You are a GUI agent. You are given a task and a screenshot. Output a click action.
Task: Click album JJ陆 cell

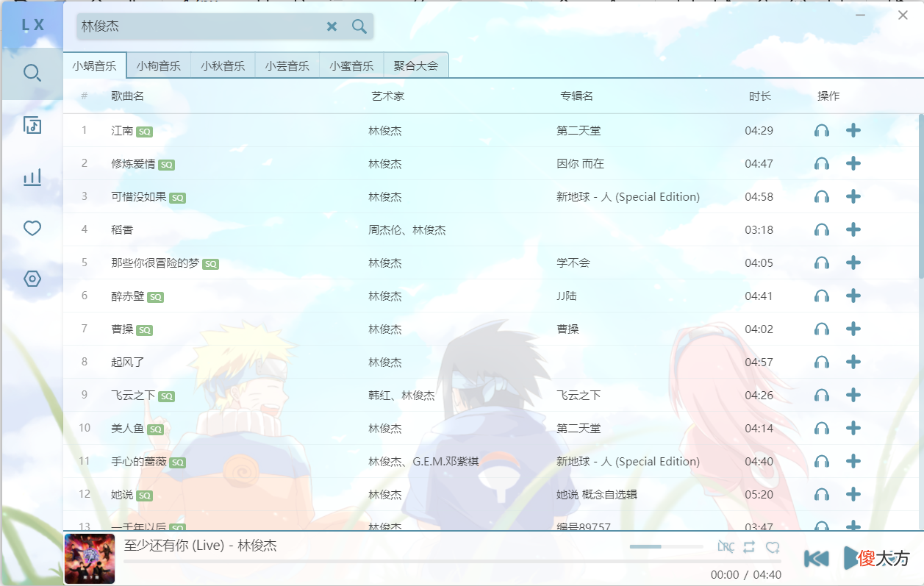point(567,296)
